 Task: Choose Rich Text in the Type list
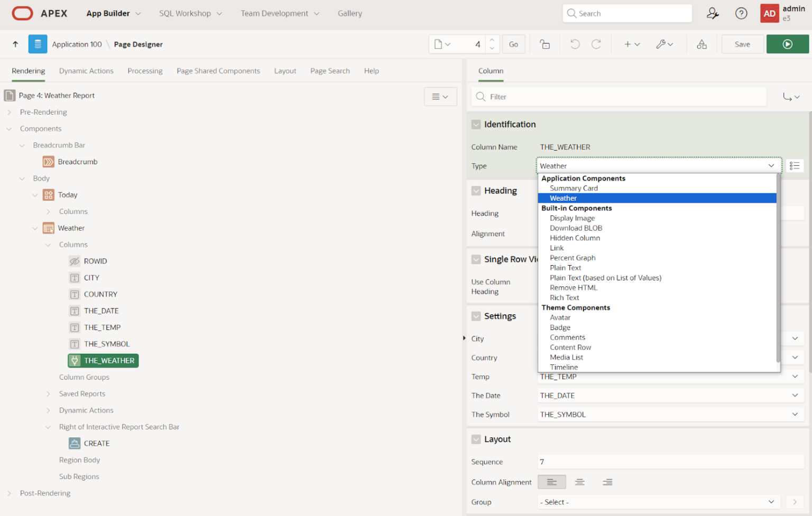(564, 297)
